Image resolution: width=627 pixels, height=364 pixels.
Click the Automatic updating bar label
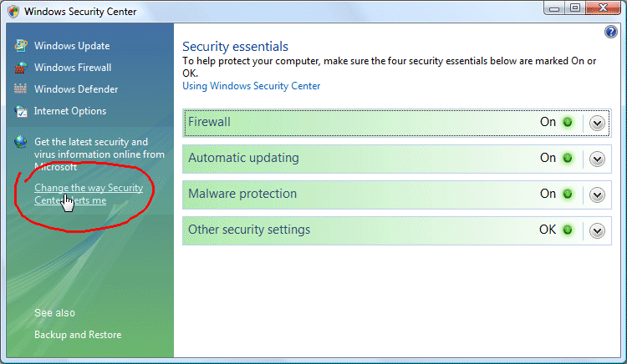(243, 158)
